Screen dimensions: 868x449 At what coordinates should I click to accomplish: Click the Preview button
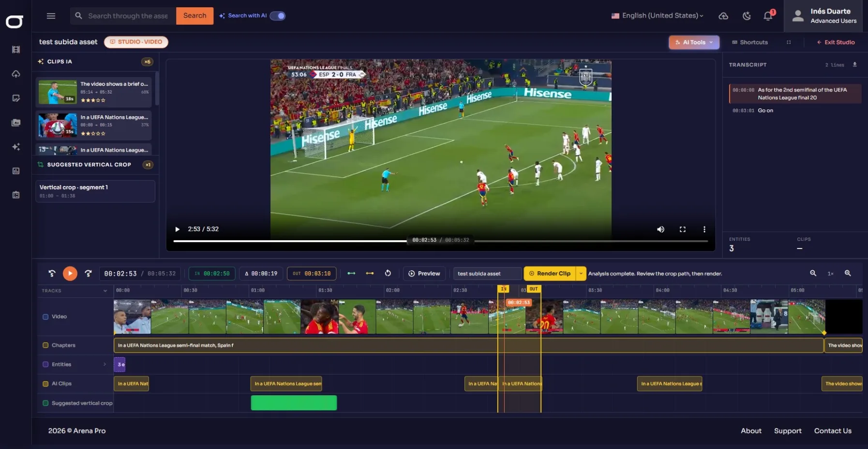424,274
